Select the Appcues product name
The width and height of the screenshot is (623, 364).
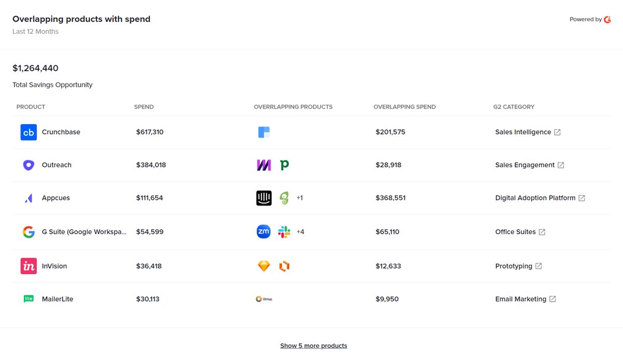56,198
